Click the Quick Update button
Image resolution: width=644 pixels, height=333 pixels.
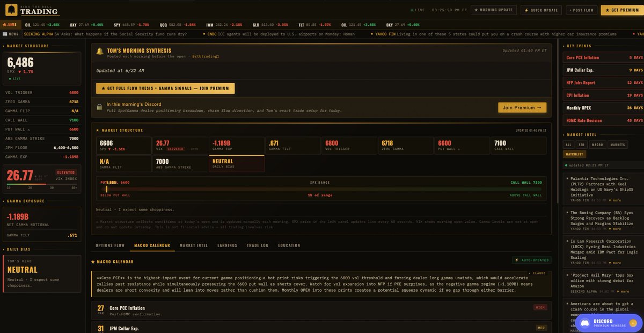click(x=541, y=10)
